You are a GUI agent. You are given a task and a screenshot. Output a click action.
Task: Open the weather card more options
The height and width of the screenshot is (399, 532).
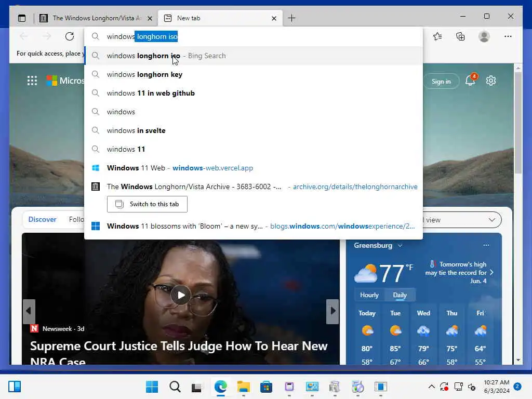[x=486, y=245]
